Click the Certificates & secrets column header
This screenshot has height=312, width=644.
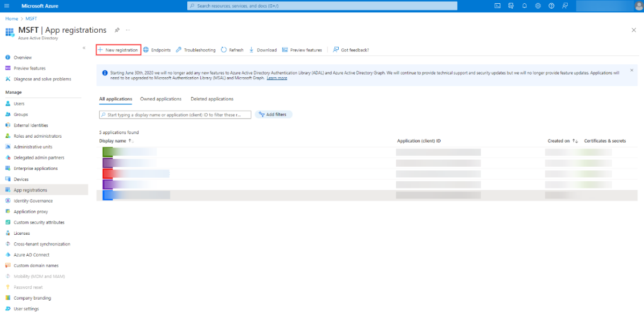[x=605, y=141]
